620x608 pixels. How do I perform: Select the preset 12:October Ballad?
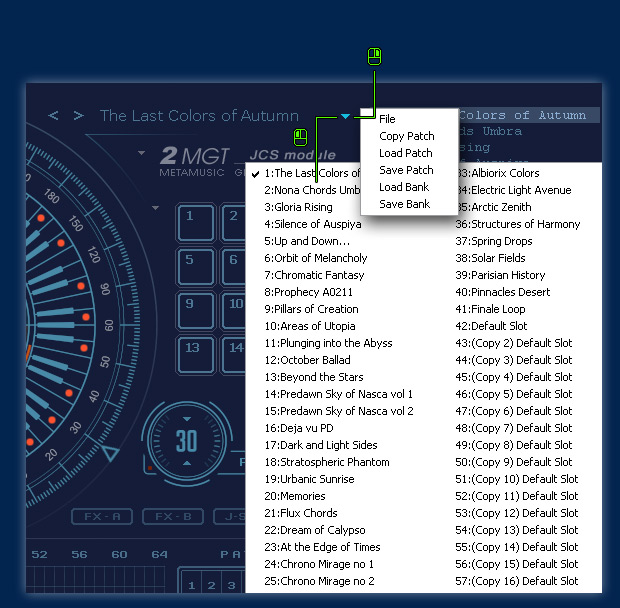coord(307,360)
